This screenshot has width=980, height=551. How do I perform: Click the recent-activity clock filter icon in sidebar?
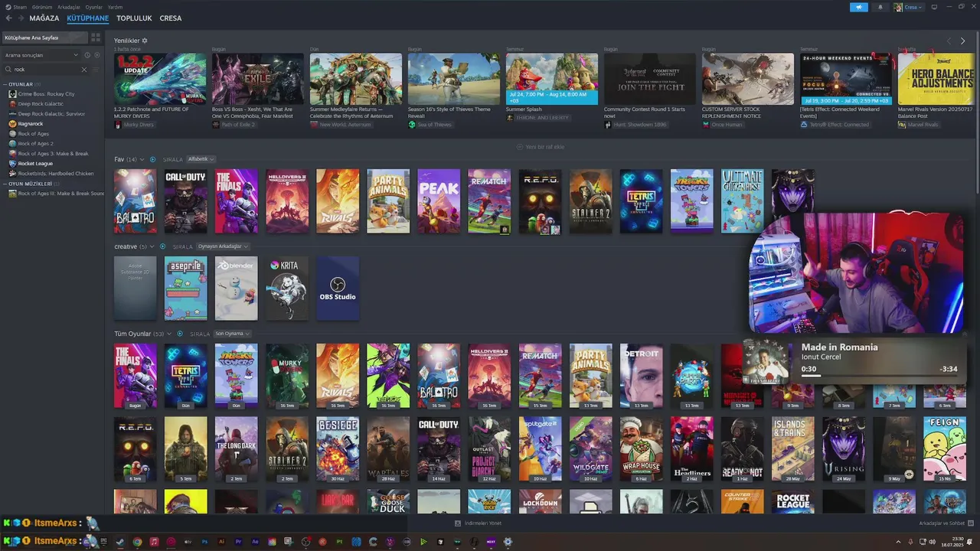[x=87, y=55]
